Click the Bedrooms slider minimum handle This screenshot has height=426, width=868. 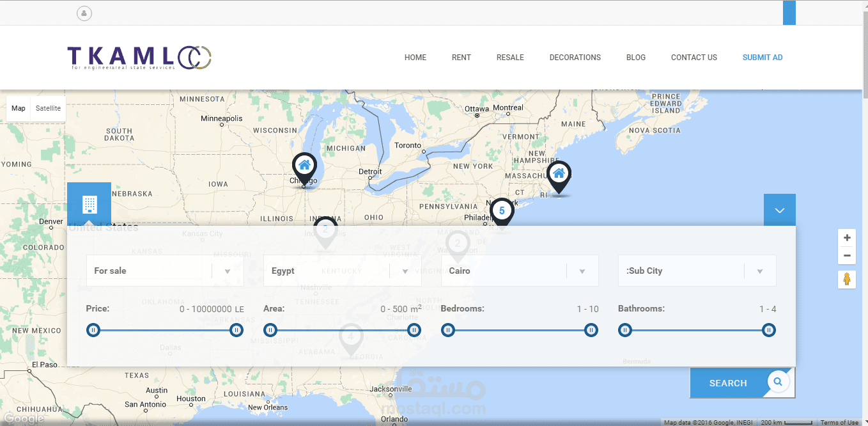tap(448, 330)
